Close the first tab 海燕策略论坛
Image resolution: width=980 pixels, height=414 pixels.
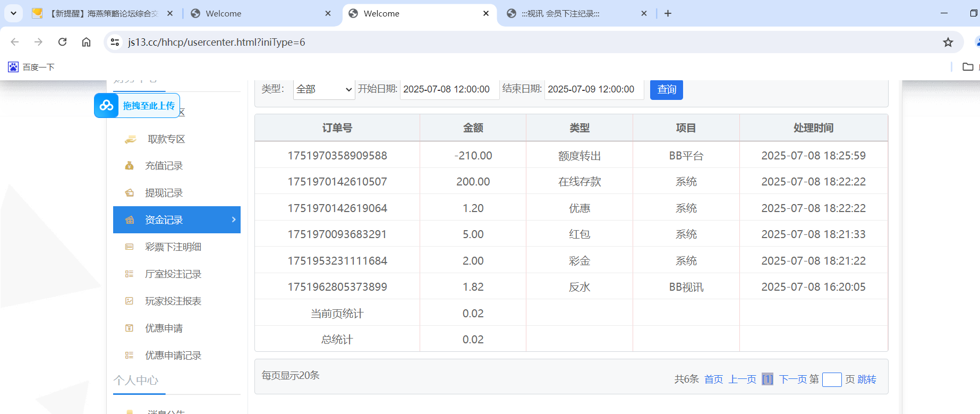click(x=170, y=13)
